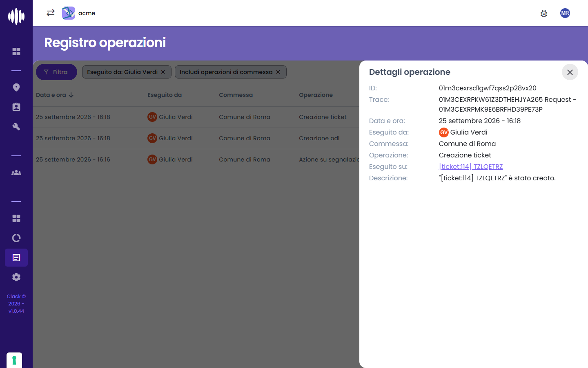Viewport: 588px width, 368px height.
Task: Select the Creazione ticket row
Action: pyautogui.click(x=196, y=117)
